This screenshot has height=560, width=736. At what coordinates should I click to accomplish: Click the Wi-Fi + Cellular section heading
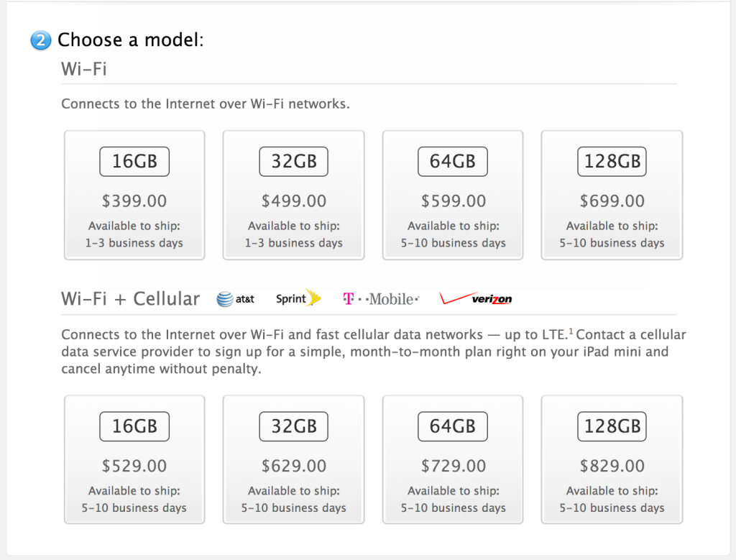tap(130, 299)
